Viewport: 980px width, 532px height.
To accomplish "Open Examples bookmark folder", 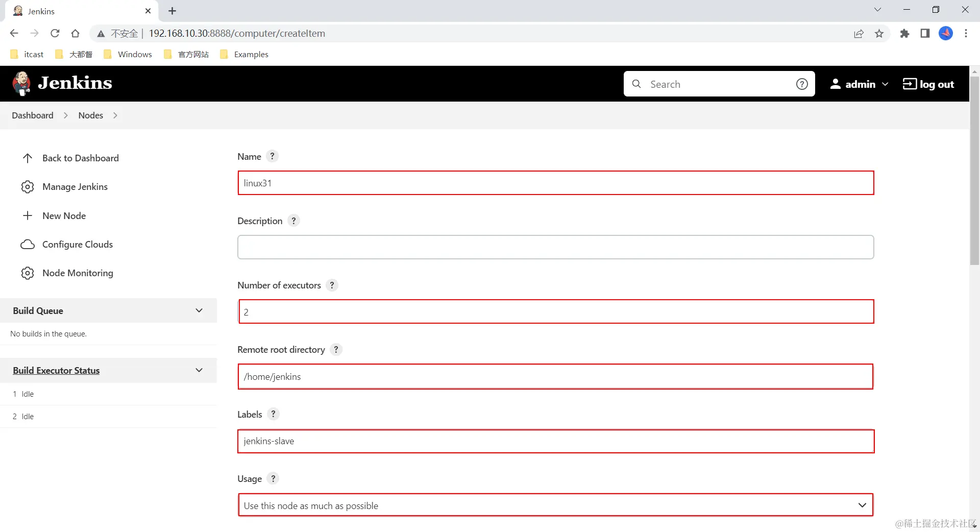I will click(x=244, y=54).
